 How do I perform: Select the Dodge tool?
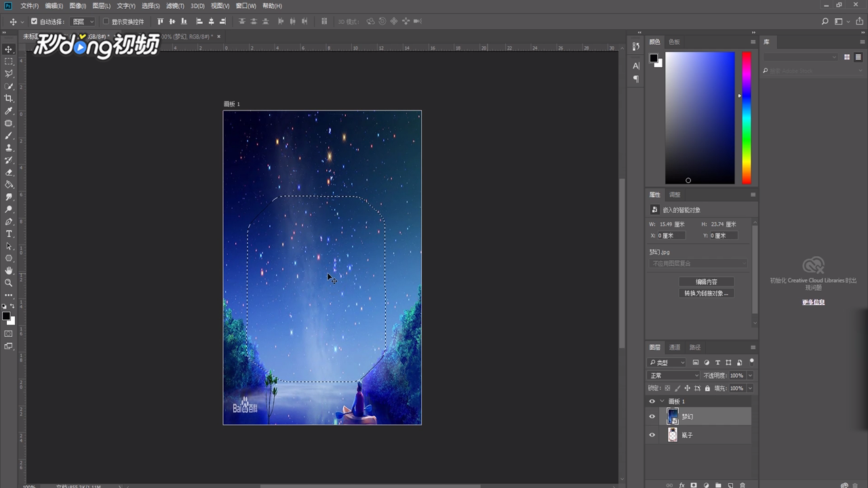click(x=9, y=209)
